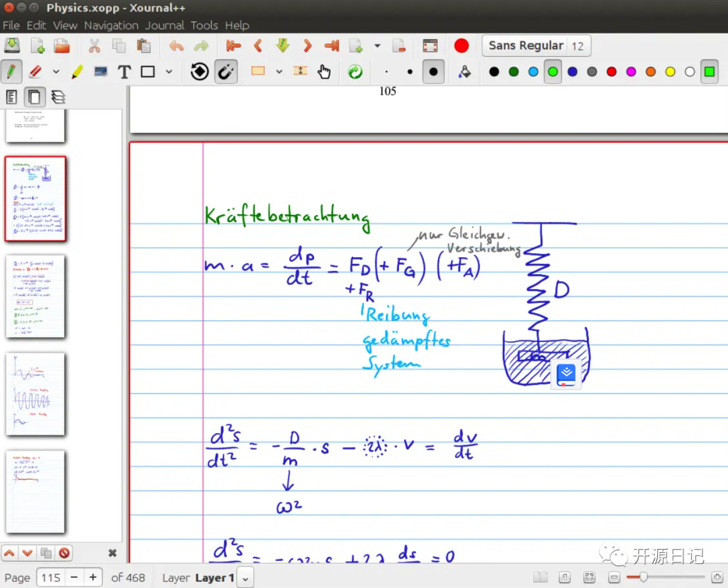The width and height of the screenshot is (728, 588).
Task: Start audio recording red button
Action: (x=461, y=46)
